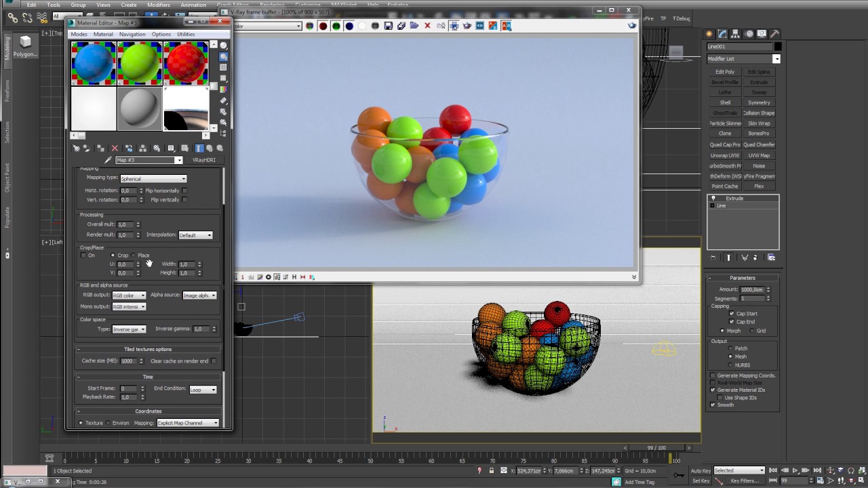Click the object color swatch next to Line001
The image size is (868, 488).
pos(778,47)
